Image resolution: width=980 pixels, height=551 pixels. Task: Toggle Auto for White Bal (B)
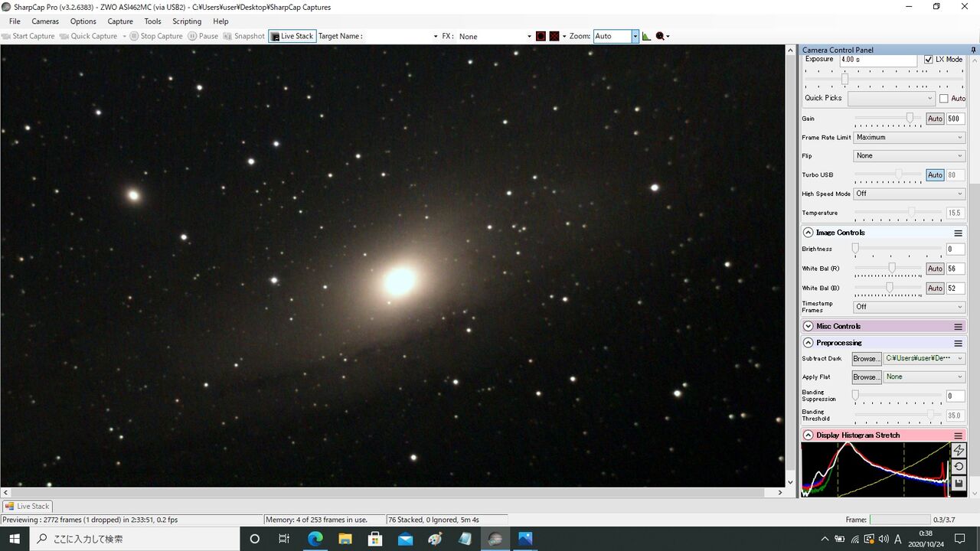935,289
